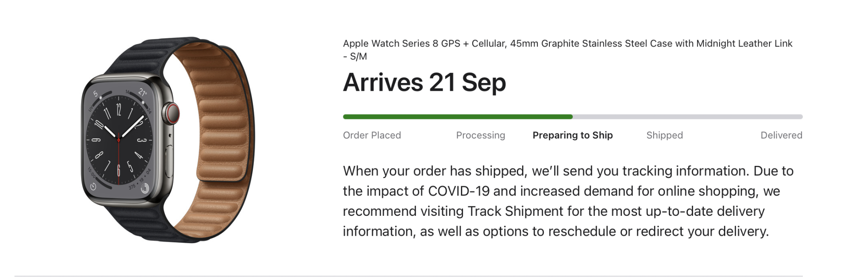Image resolution: width=868 pixels, height=277 pixels.
Task: Click the grey unfilled portion of the progress bar
Action: [x=688, y=117]
